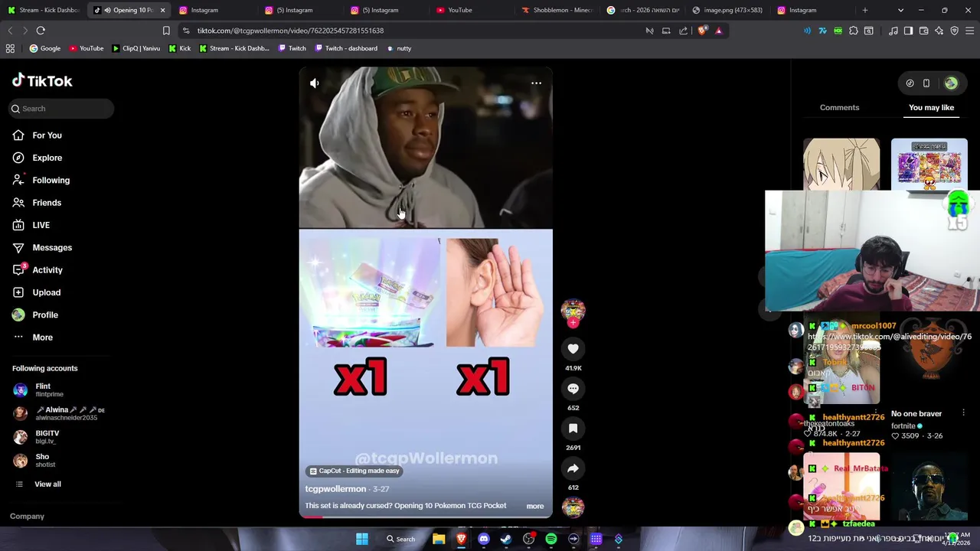Screen dimensions: 980x551
Task: Mute the TikTok video sound
Action: [315, 83]
